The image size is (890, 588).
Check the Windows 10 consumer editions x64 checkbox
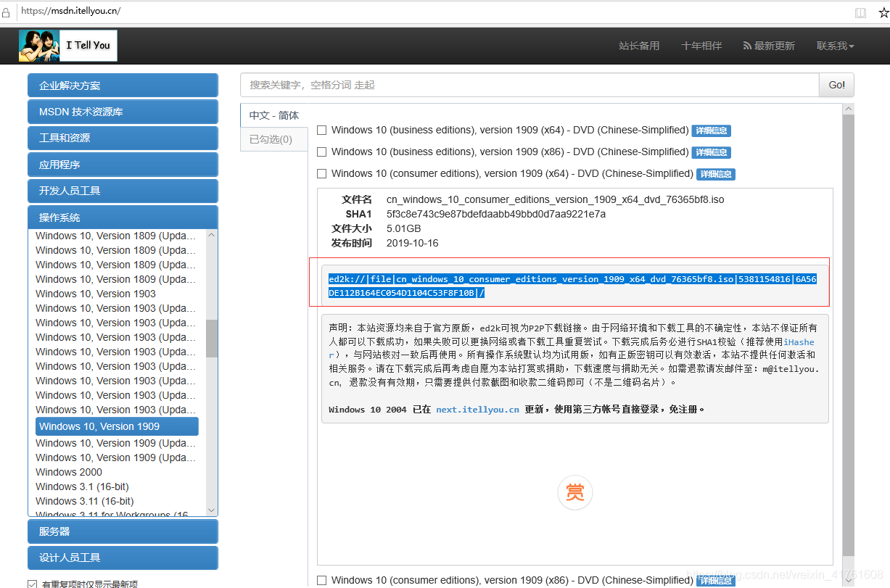tap(321, 173)
